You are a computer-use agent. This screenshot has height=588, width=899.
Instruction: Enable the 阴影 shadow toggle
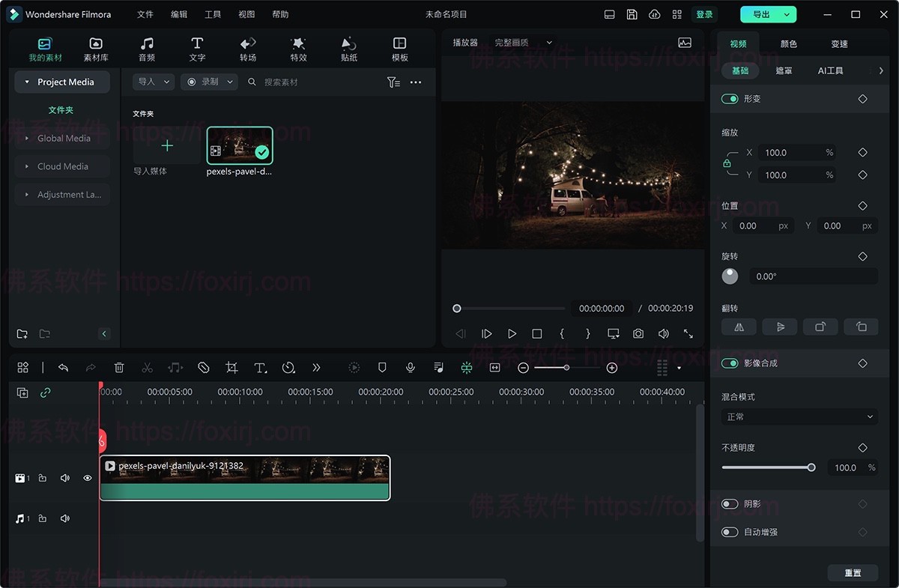coord(730,504)
